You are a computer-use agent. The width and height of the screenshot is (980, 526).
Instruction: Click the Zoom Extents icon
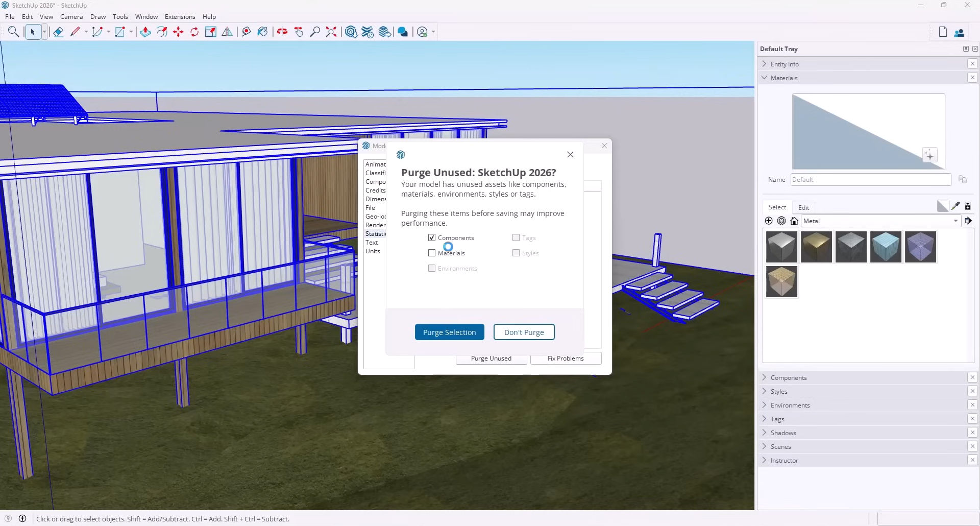coord(331,32)
